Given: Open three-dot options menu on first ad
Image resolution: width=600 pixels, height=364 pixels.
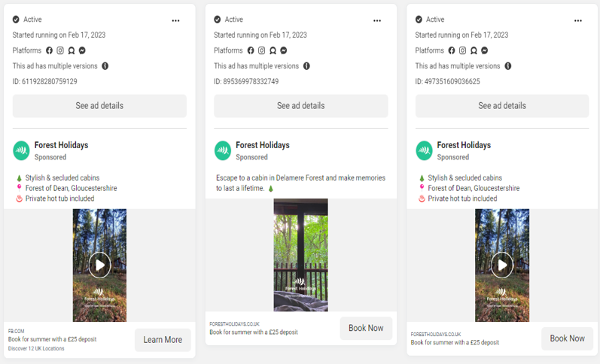Looking at the screenshot, I should (175, 21).
